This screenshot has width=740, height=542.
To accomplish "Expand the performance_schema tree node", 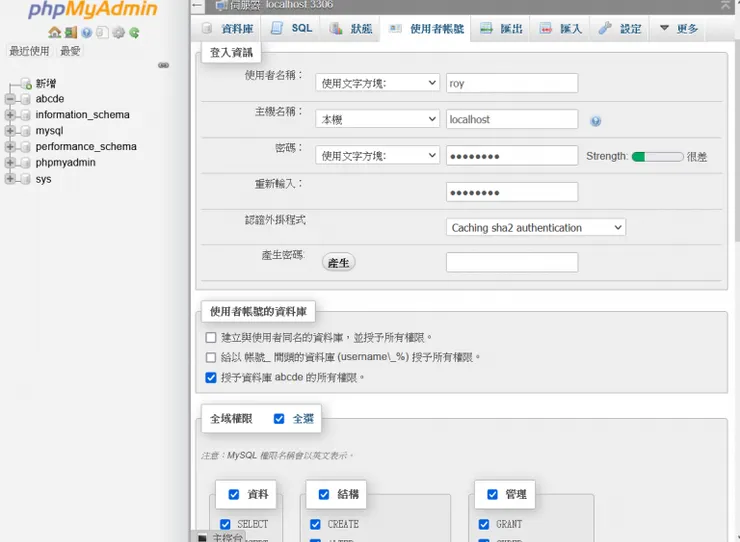I will (10, 147).
